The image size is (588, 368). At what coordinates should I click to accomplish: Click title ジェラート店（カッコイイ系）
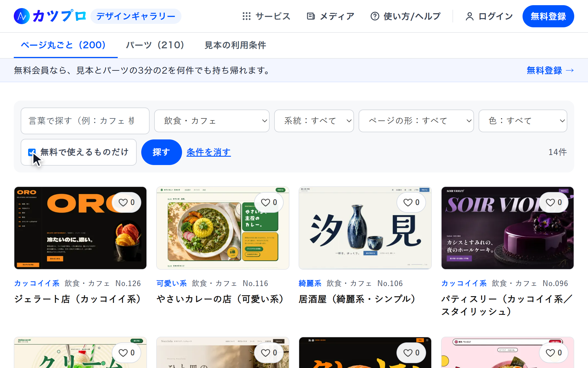point(78,299)
